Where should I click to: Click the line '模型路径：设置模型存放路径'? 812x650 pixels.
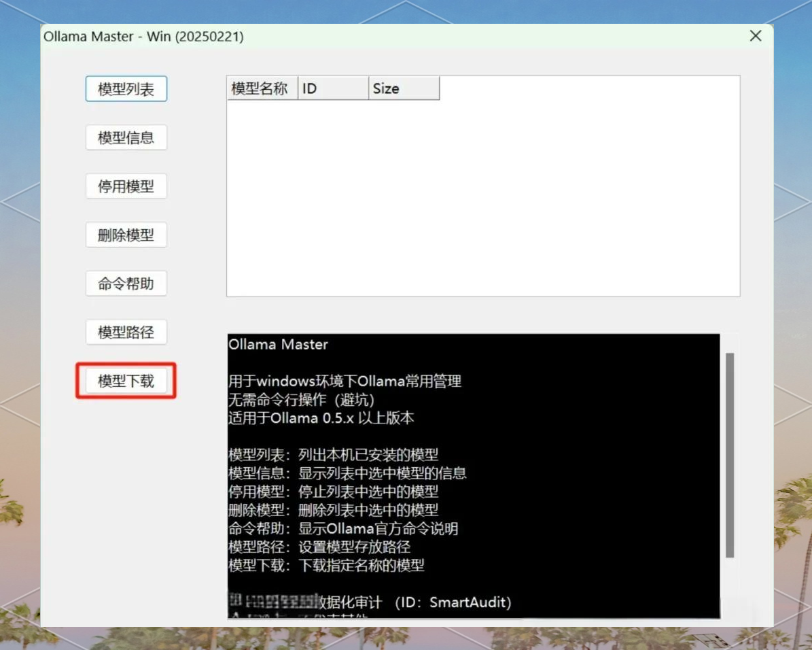[x=319, y=547]
